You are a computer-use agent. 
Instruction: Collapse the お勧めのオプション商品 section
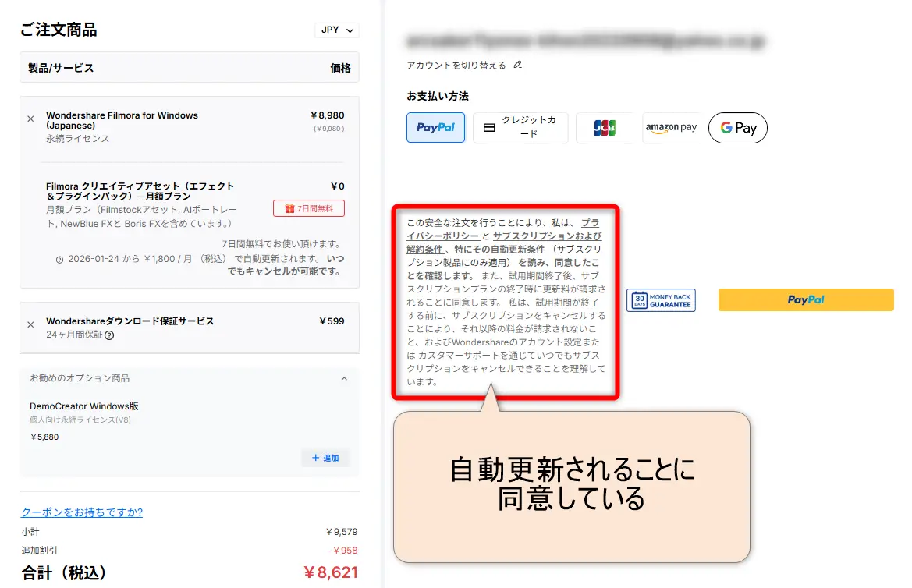click(x=344, y=378)
